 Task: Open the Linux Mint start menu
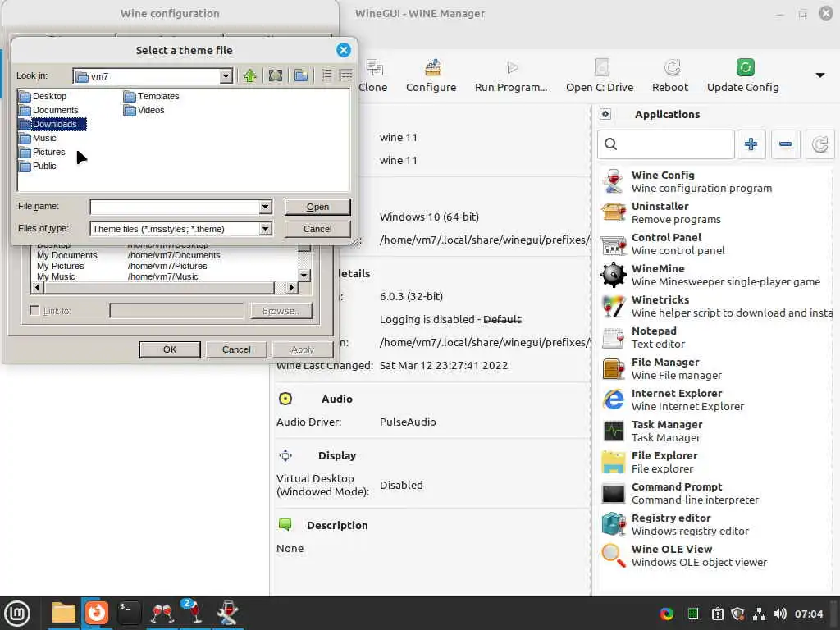[17, 614]
